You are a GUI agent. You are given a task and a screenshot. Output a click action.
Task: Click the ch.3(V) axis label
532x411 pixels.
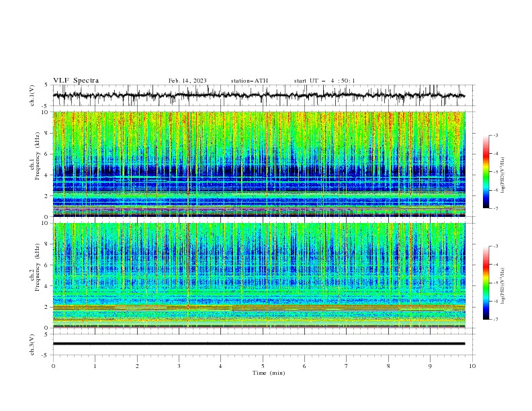[32, 345]
